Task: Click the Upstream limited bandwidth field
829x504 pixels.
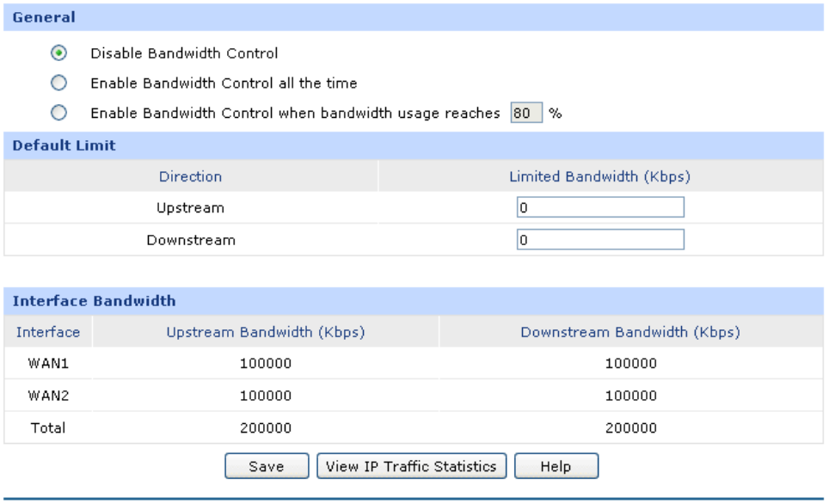Action: [600, 207]
